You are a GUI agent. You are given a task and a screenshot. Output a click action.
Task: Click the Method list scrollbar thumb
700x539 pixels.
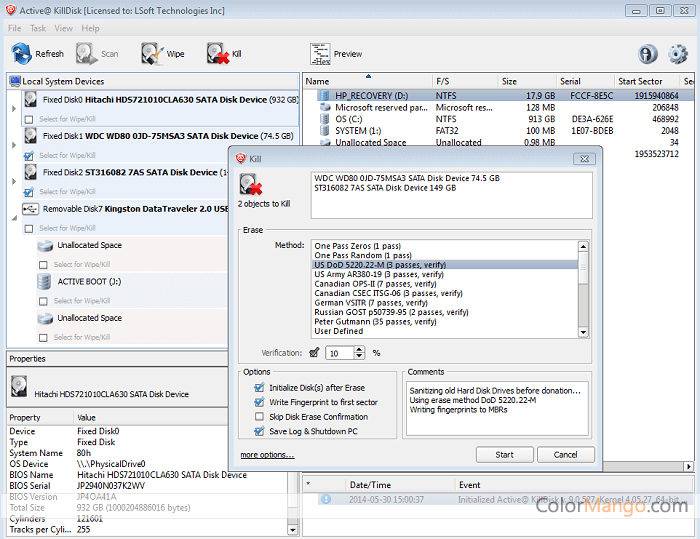583,267
